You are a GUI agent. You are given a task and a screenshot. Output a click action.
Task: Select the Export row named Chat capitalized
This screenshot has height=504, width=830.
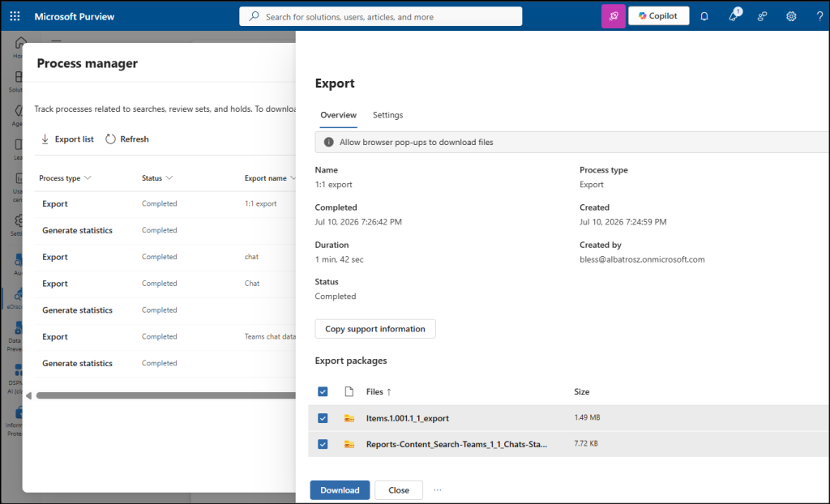(165, 284)
